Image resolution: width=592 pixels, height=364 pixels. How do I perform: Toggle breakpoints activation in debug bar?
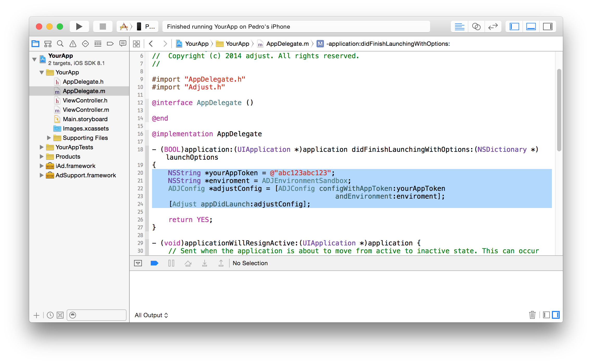[x=154, y=263]
